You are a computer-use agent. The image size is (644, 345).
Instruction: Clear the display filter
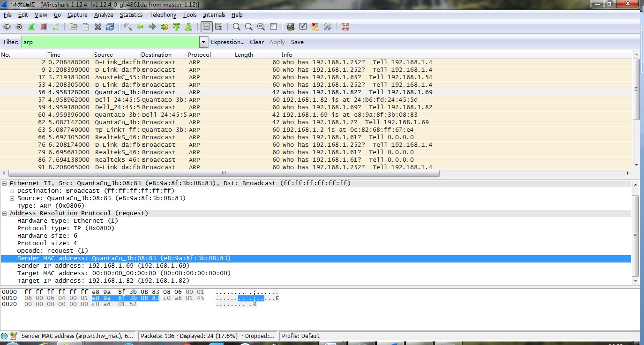(257, 42)
